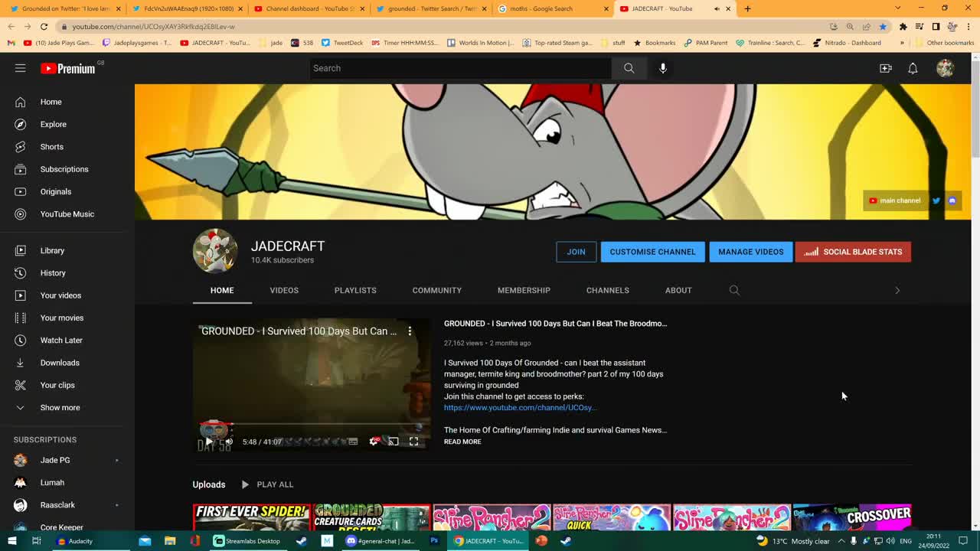Open Audacity from the taskbar
This screenshot has width=980, height=551.
[x=75, y=541]
